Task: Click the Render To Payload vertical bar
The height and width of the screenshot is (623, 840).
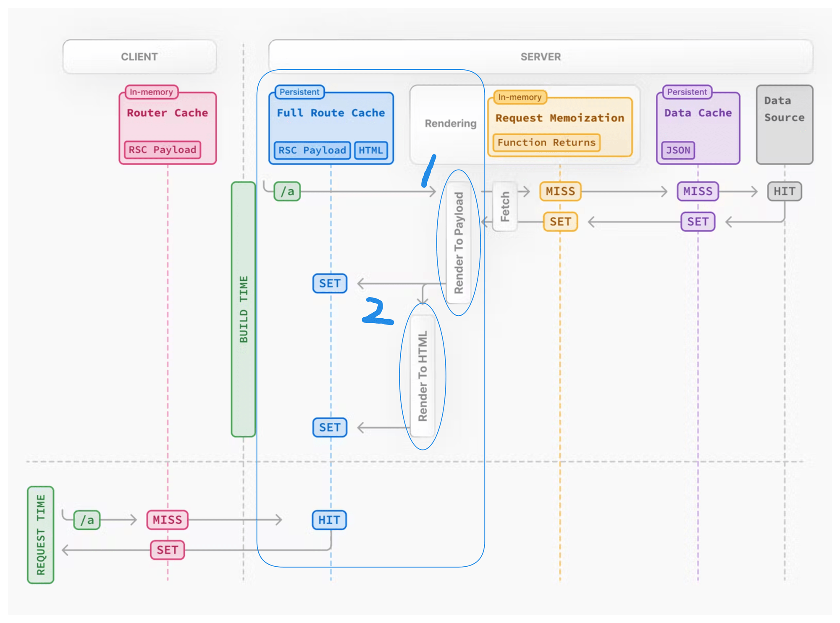Action: click(459, 243)
